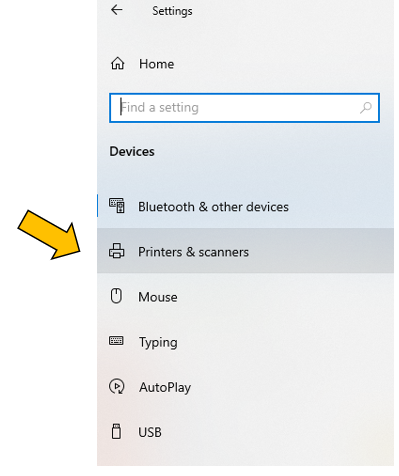Go to the Typing settings label
This screenshot has height=476, width=399.
tap(158, 343)
